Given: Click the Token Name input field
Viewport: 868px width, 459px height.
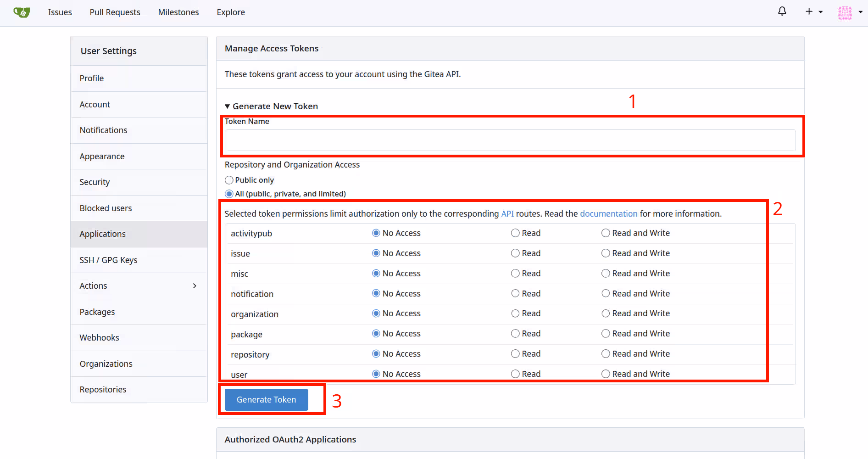Looking at the screenshot, I should [510, 140].
